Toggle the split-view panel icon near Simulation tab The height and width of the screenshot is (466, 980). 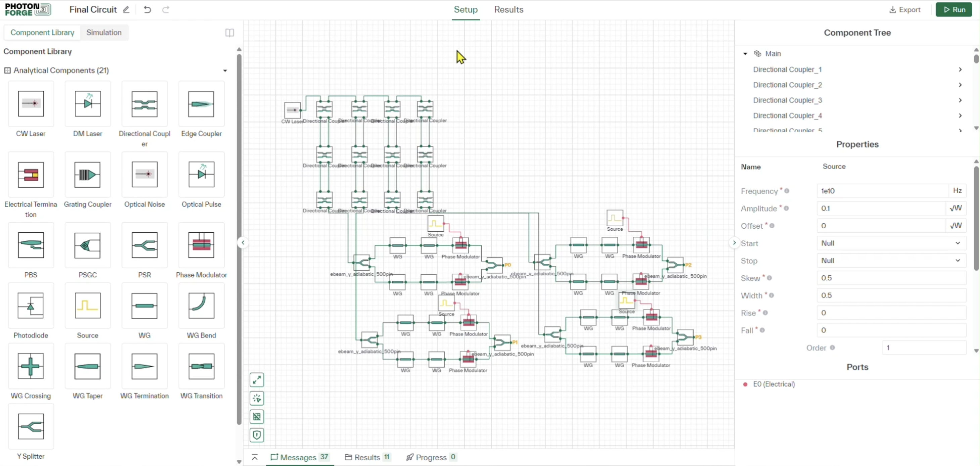tap(230, 33)
